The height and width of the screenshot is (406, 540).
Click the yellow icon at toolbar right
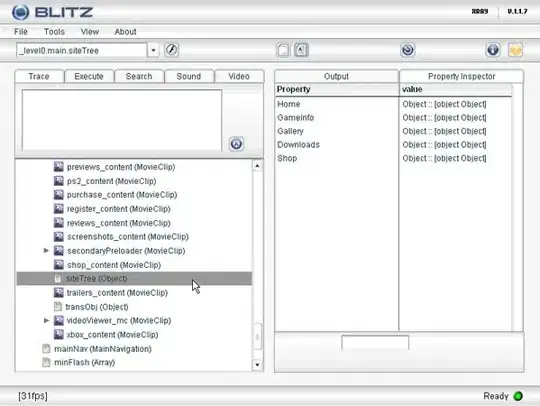516,50
